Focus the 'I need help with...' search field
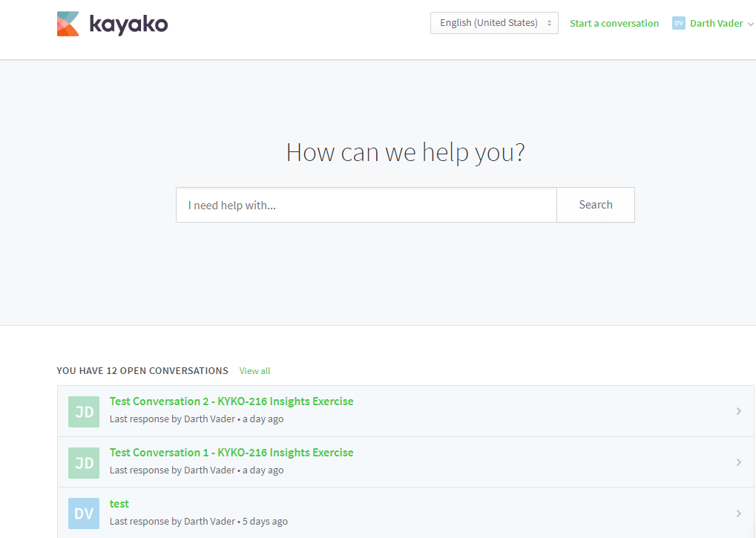Screen dimensions: 756x538 coord(367,205)
